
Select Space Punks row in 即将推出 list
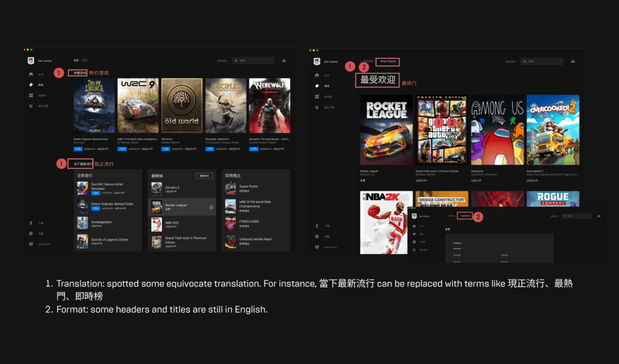coord(256,188)
